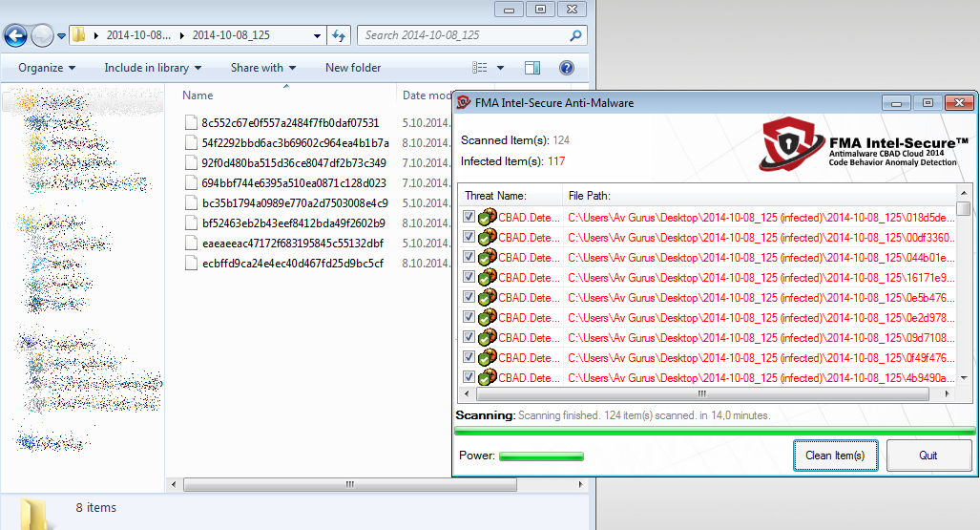
Task: Create a New folder
Action: [353, 68]
